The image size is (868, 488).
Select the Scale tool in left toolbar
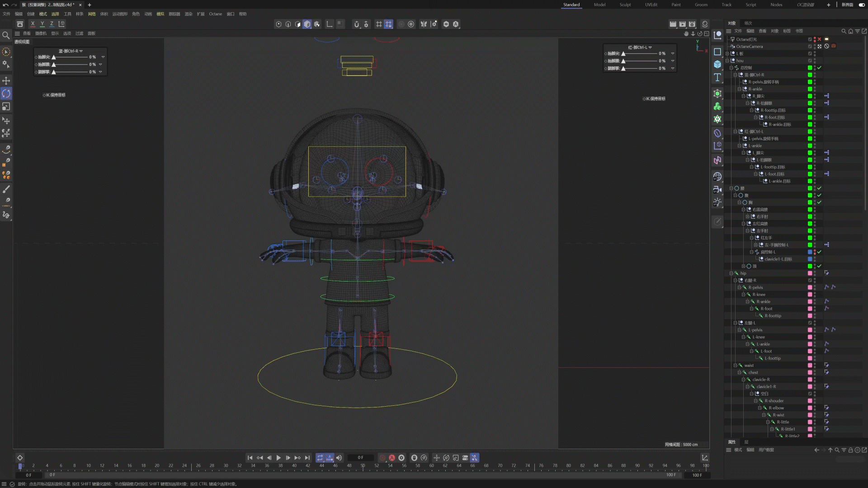click(6, 107)
